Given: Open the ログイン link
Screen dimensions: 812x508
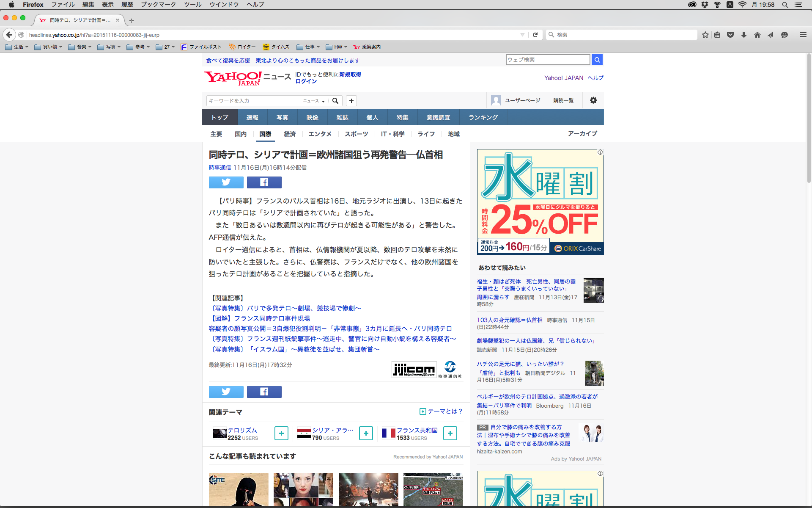Looking at the screenshot, I should (x=306, y=81).
